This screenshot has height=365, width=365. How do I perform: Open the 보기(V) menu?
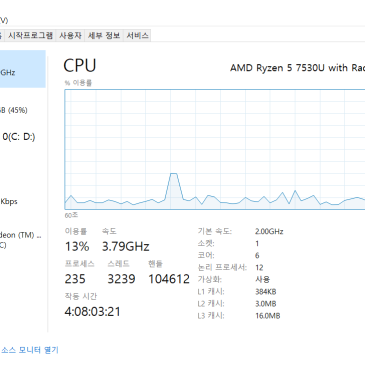pos(3,20)
